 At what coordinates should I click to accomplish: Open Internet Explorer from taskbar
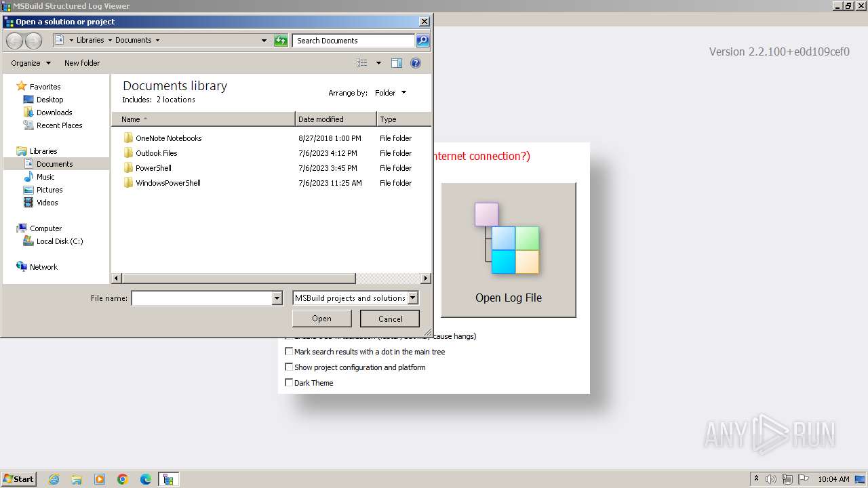coord(54,479)
